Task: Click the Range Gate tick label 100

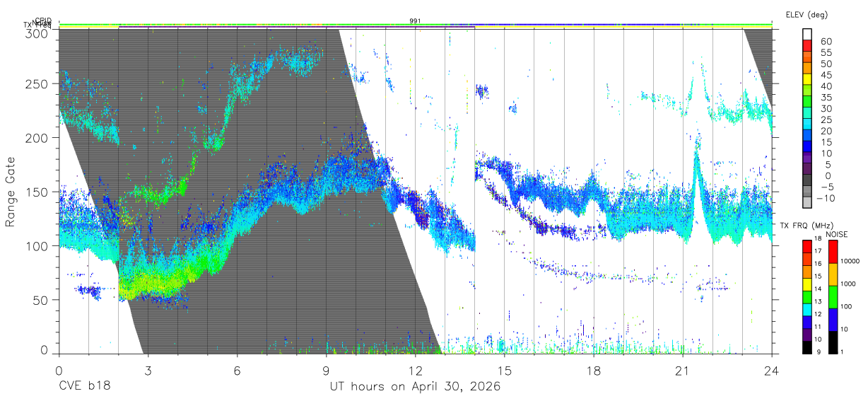Action: point(37,245)
